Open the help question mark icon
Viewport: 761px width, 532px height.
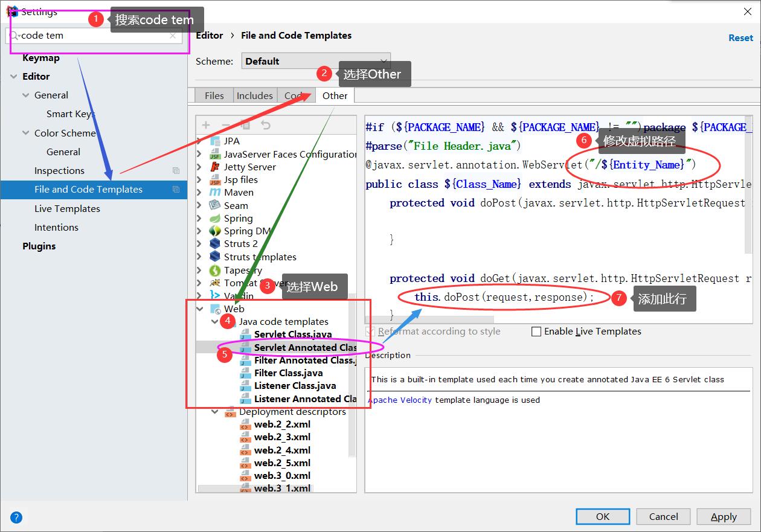click(16, 517)
